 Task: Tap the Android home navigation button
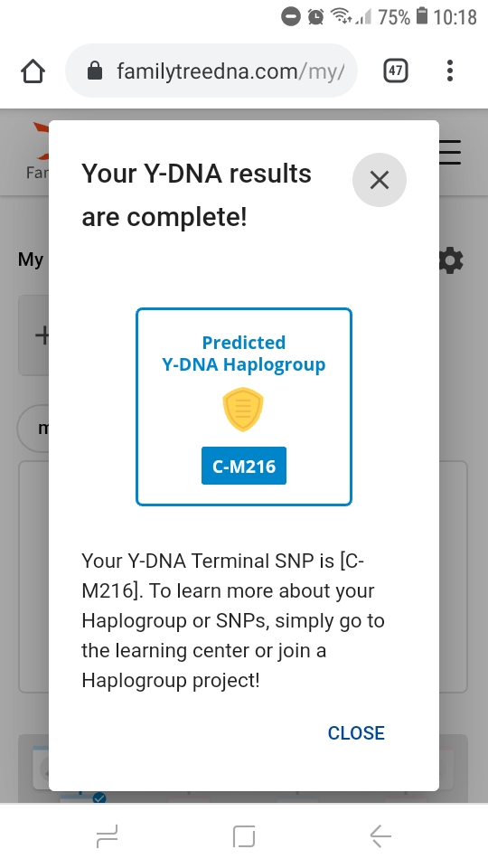click(x=244, y=835)
